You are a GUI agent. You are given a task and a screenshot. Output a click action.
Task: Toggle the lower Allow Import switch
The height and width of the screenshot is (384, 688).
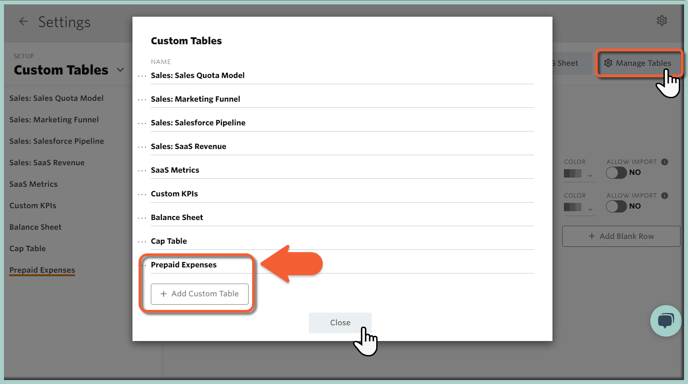coord(616,206)
